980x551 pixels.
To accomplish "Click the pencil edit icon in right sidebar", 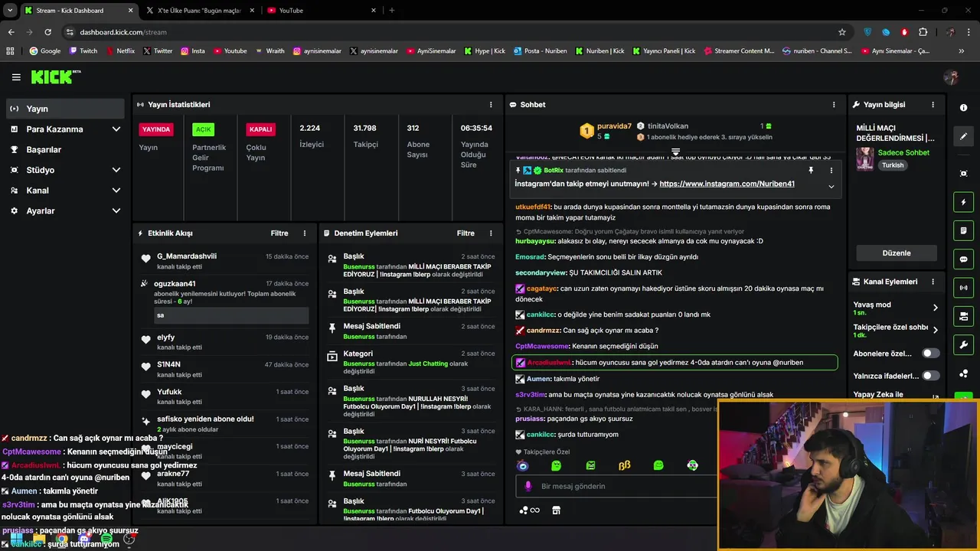I will 963,136.
